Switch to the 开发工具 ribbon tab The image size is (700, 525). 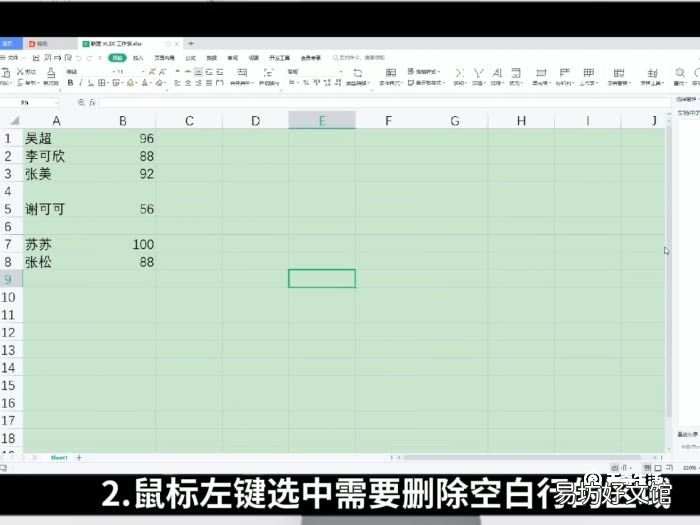[x=279, y=58]
